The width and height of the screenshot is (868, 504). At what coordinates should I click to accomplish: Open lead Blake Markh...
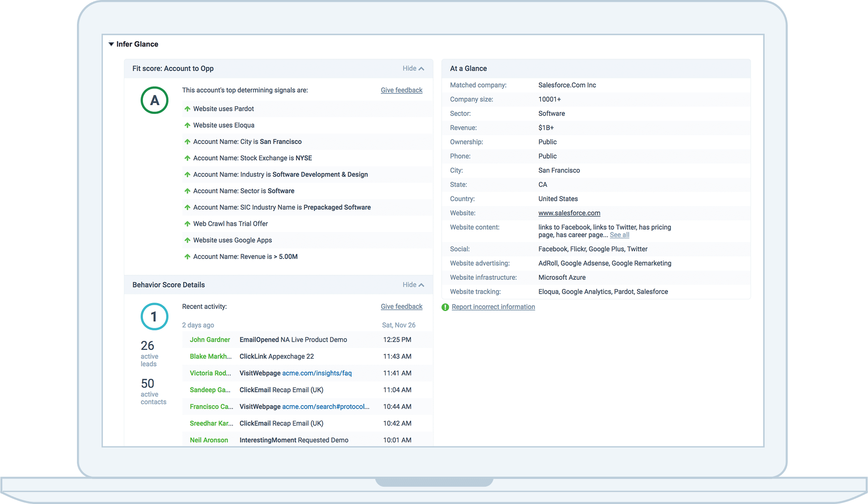point(210,356)
